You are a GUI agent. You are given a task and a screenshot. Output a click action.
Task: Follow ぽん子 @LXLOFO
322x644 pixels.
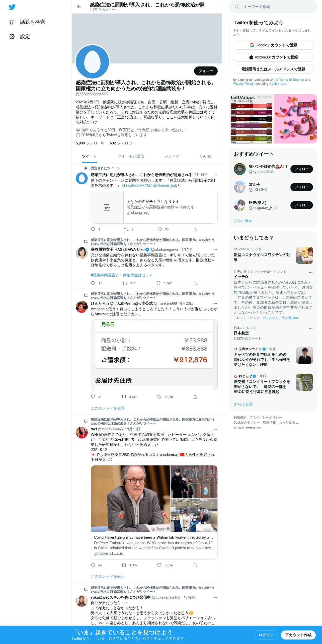(301, 187)
